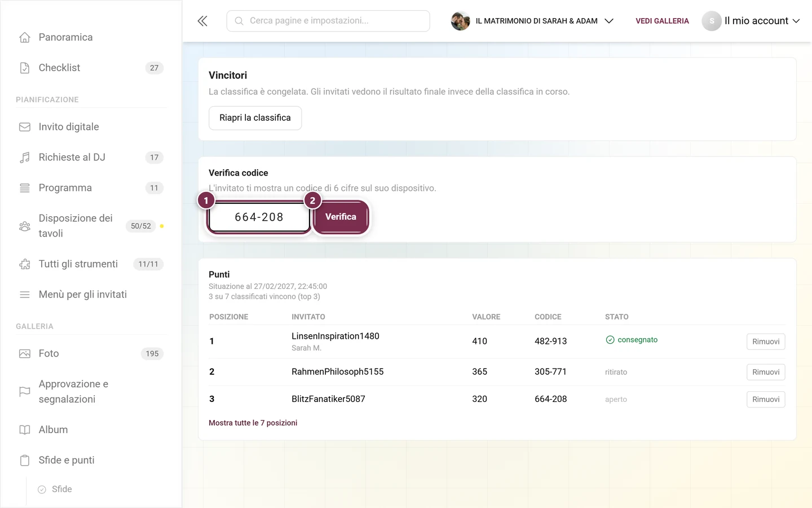Click the Disposizione dei tavoli people icon
Screen dimensions: 812x508
[25, 226]
